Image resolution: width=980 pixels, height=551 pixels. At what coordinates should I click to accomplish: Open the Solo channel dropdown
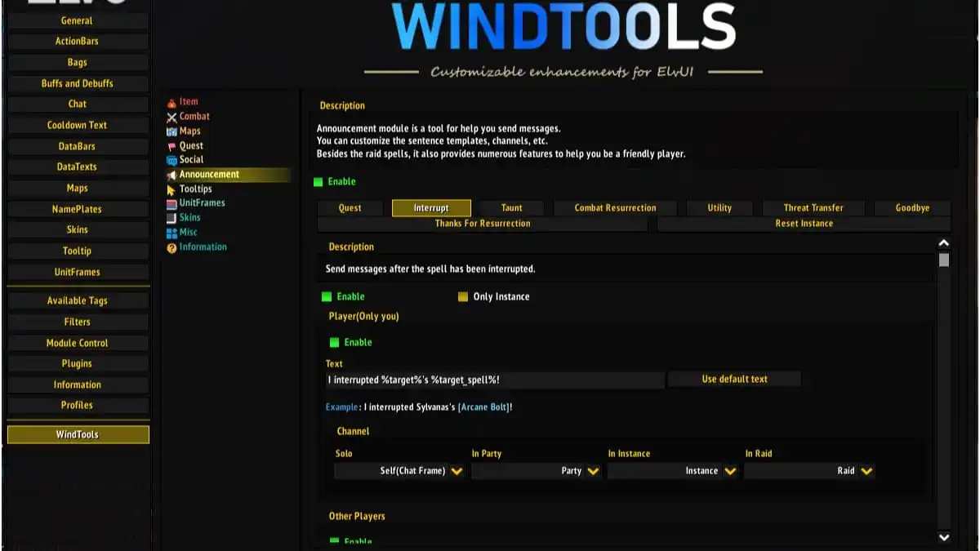399,471
